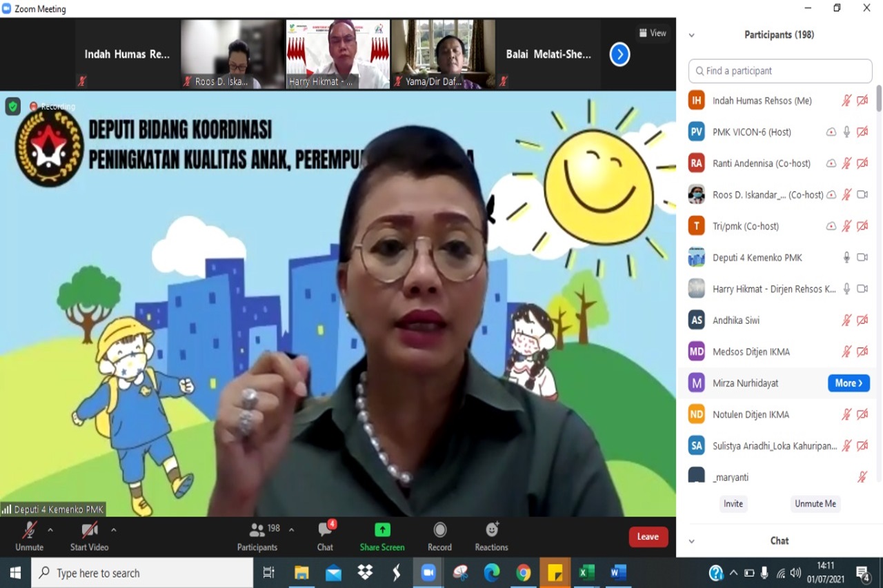The height and width of the screenshot is (588, 883).
Task: Click muted mic icon for Indah Humas Rehsos
Action: 846,101
